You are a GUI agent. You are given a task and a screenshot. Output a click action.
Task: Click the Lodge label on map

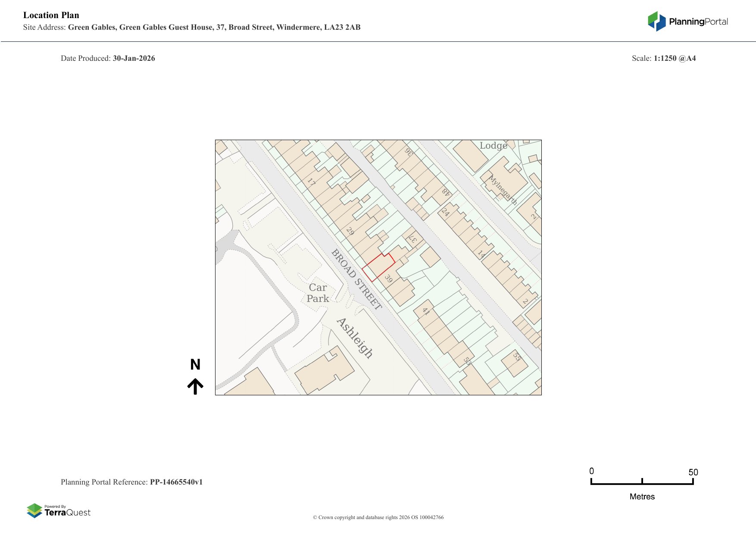coord(493,146)
